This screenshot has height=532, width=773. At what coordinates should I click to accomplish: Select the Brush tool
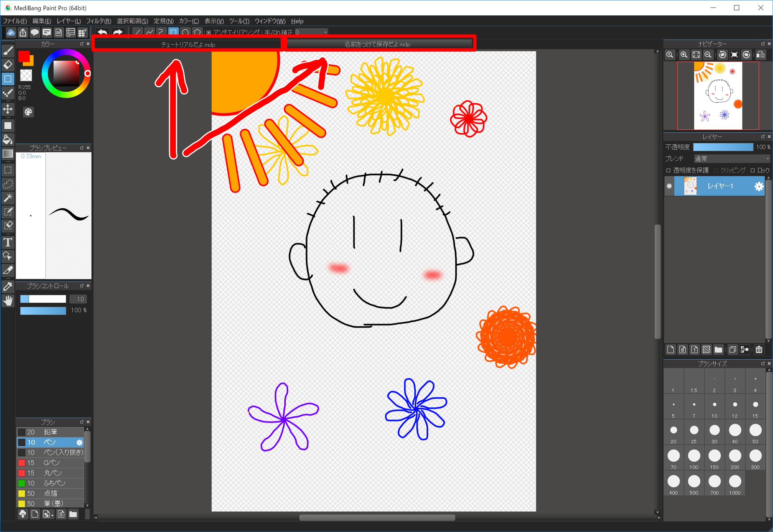(8, 51)
